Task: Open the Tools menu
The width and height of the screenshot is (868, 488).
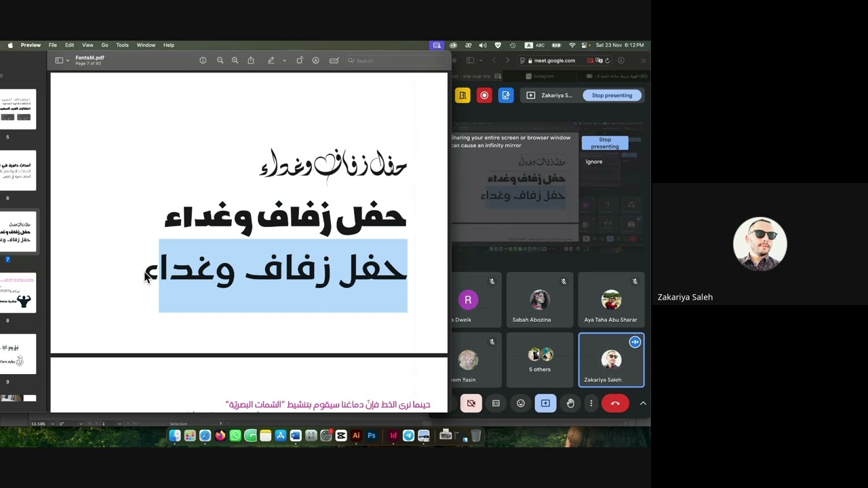Action: coord(122,45)
